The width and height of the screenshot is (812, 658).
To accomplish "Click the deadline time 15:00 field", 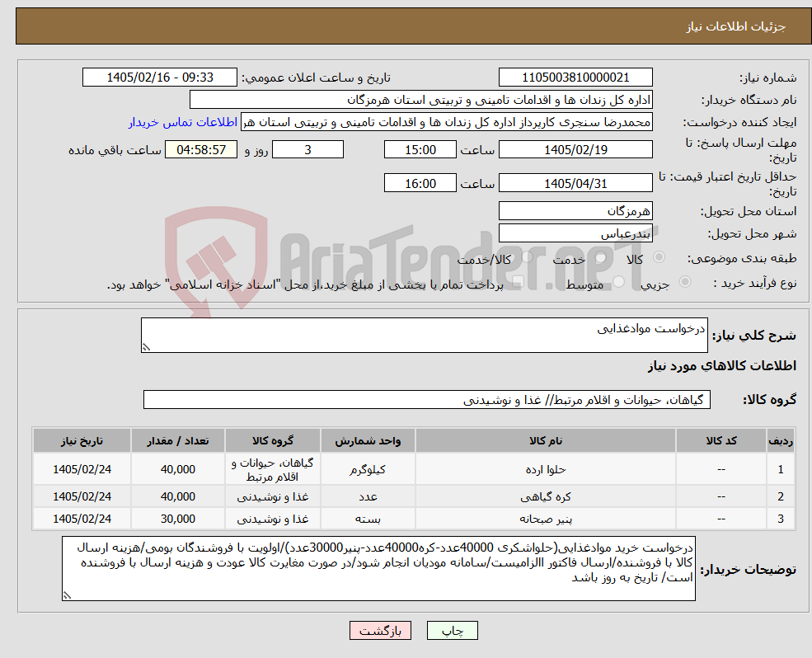I will click(x=420, y=150).
